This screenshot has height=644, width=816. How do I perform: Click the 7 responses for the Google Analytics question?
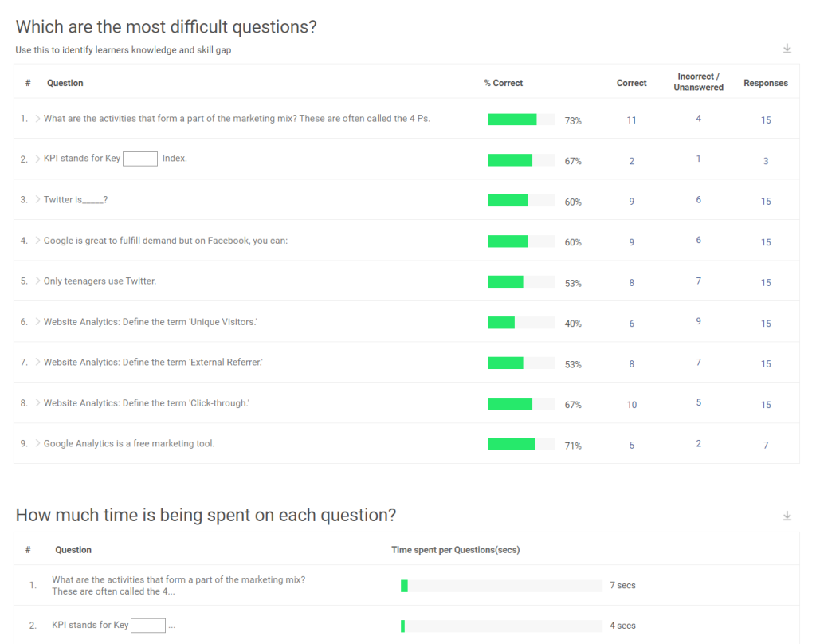(x=766, y=443)
